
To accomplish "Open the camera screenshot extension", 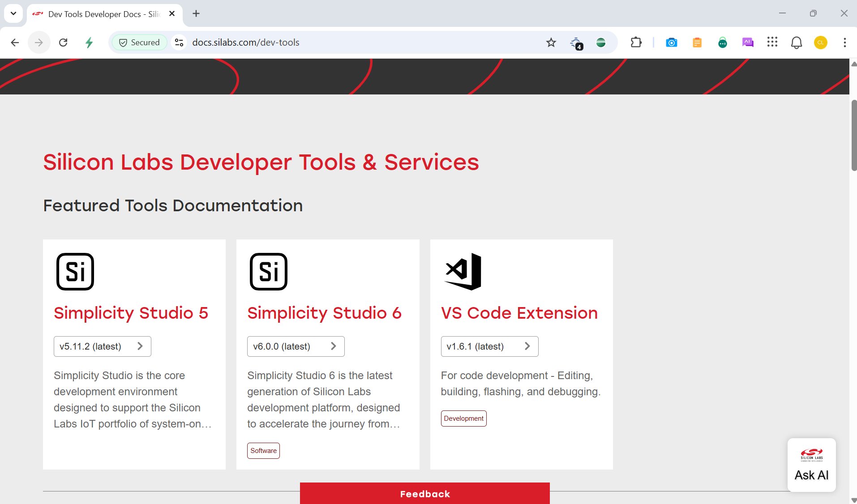I will [671, 43].
